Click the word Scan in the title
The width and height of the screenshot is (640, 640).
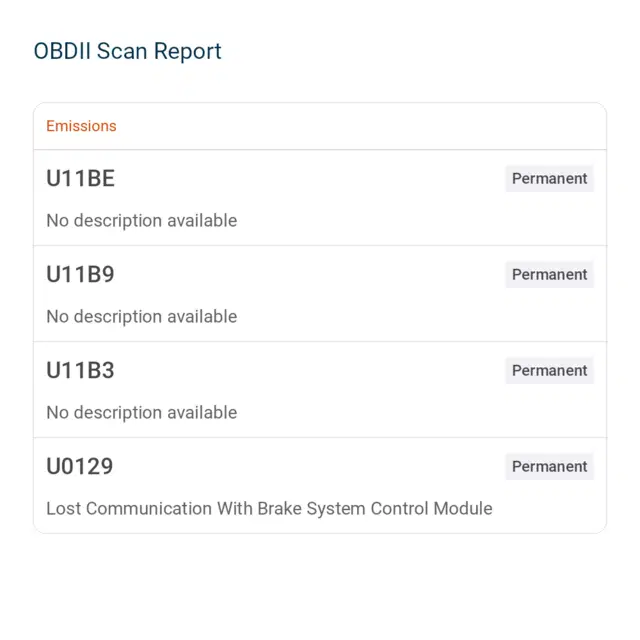click(122, 51)
